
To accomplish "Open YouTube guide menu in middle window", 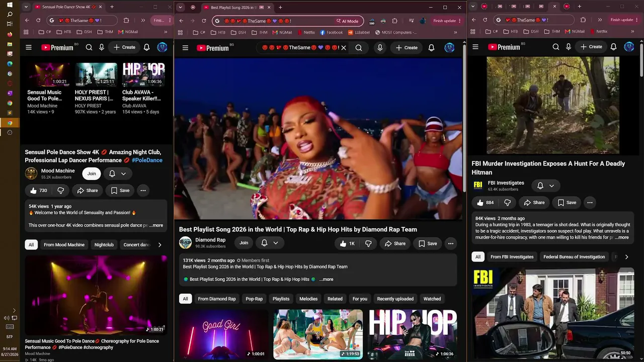I will coord(185,48).
